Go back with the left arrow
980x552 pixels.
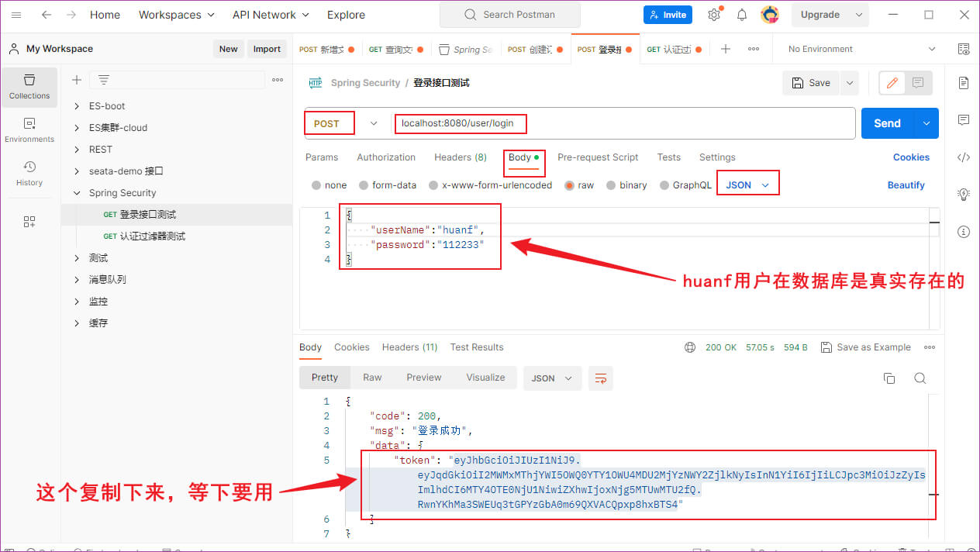click(x=47, y=15)
